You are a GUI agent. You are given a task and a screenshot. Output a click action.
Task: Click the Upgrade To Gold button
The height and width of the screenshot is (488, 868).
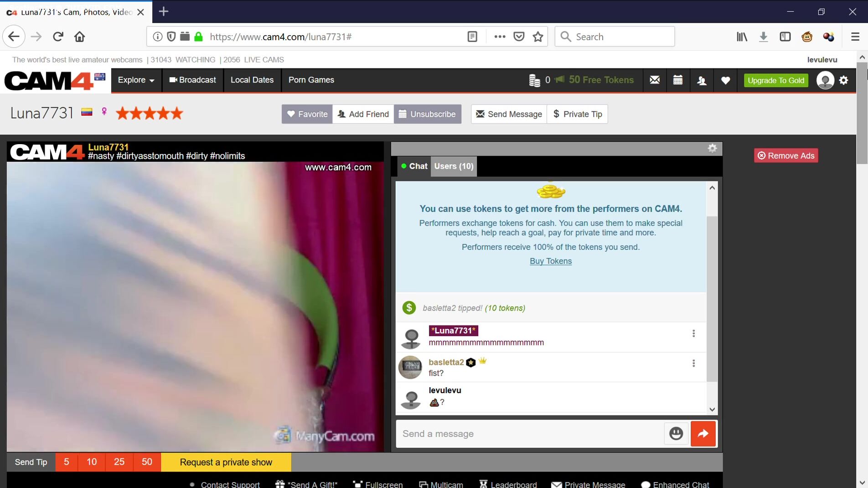coord(775,80)
